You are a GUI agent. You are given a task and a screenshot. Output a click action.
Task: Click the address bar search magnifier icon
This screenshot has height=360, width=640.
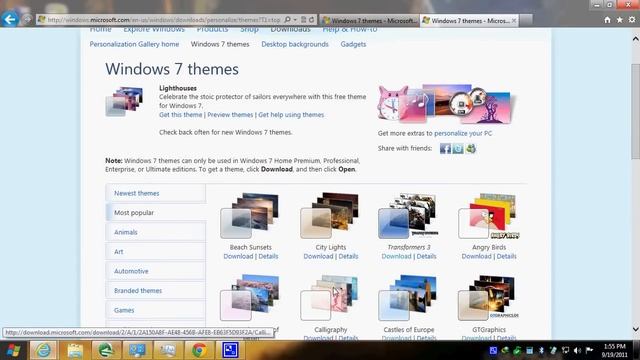pyautogui.click(x=287, y=20)
